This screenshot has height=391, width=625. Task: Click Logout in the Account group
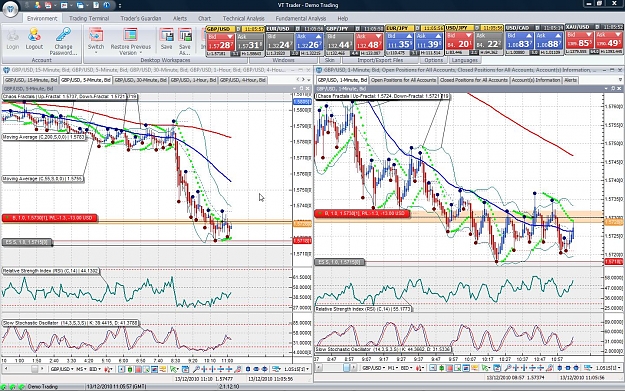pyautogui.click(x=34, y=39)
